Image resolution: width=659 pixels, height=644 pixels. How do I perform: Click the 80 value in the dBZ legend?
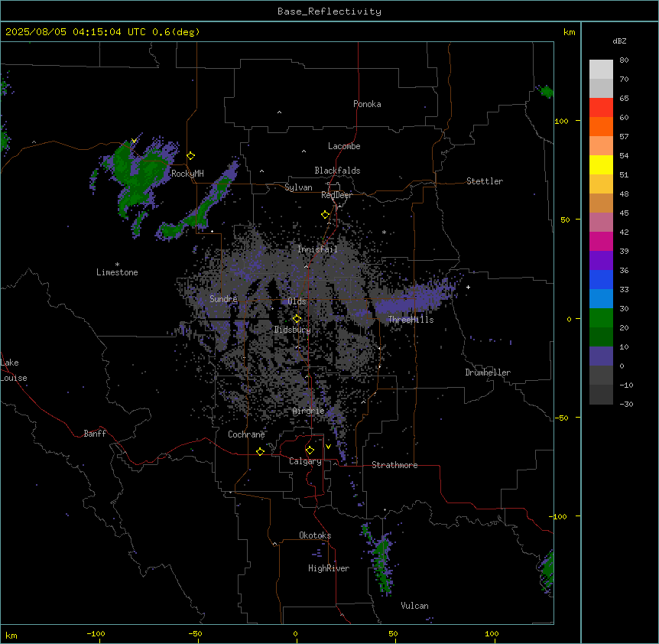[624, 60]
